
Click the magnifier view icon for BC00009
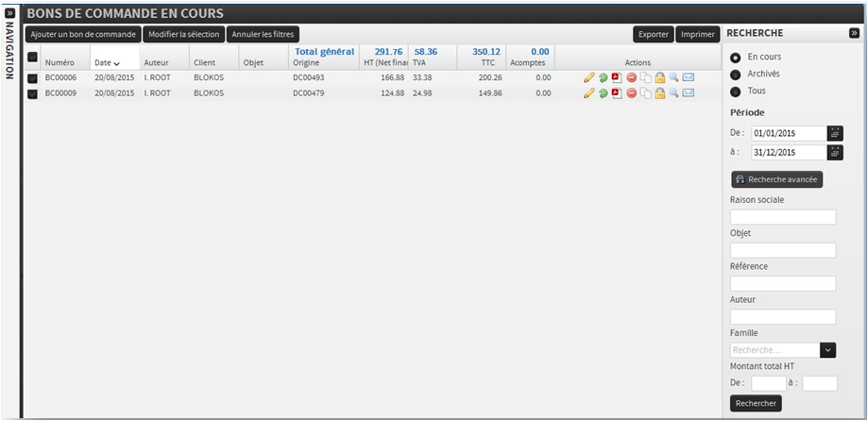[673, 93]
